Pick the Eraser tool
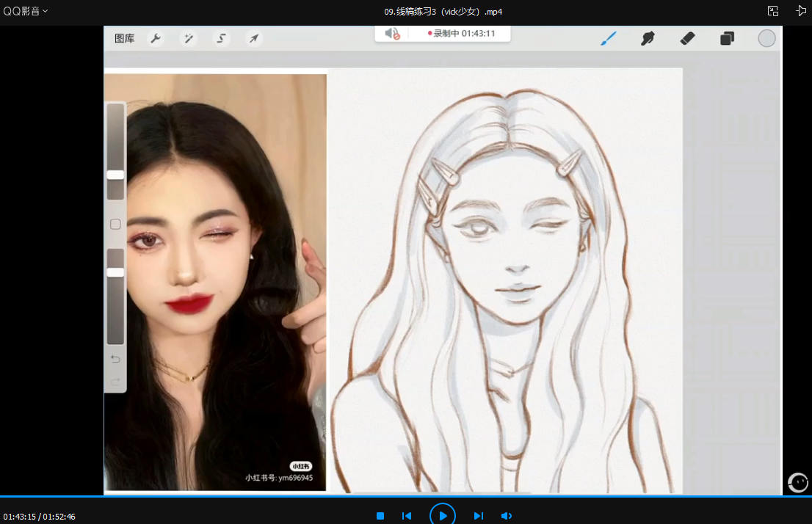Image resolution: width=812 pixels, height=524 pixels. pyautogui.click(x=687, y=38)
